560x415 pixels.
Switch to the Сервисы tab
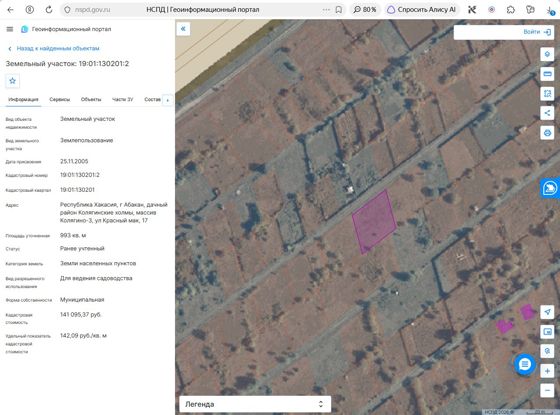pos(60,99)
